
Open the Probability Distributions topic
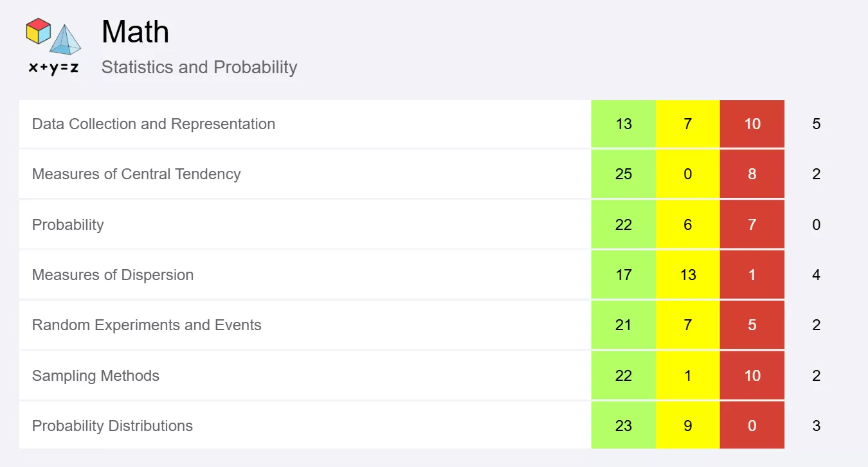(113, 426)
